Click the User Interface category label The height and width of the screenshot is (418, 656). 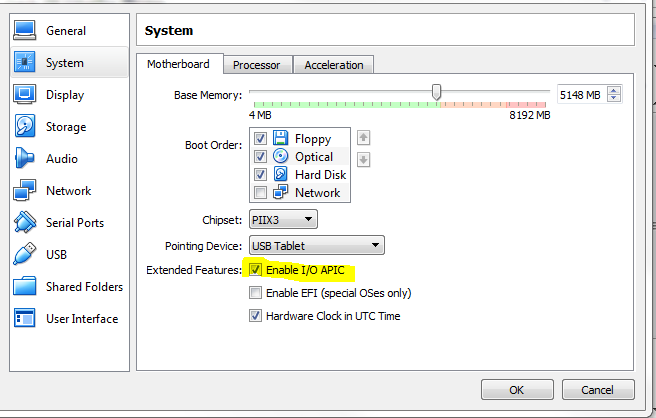82,319
